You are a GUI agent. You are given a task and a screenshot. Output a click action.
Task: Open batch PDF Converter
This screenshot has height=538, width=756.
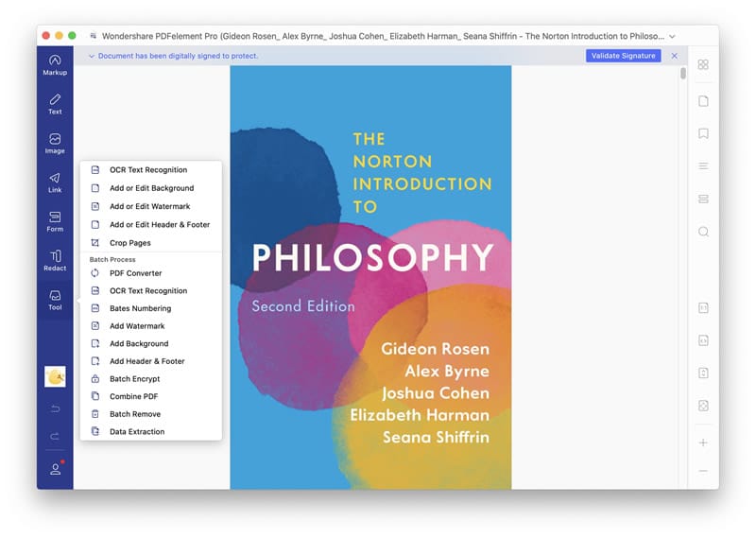coord(151,273)
